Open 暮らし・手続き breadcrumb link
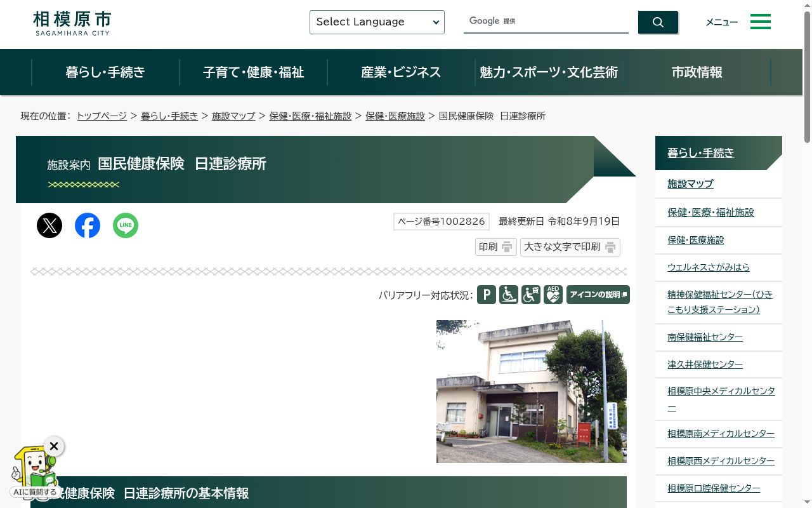Viewport: 812px width, 508px height. coord(169,116)
